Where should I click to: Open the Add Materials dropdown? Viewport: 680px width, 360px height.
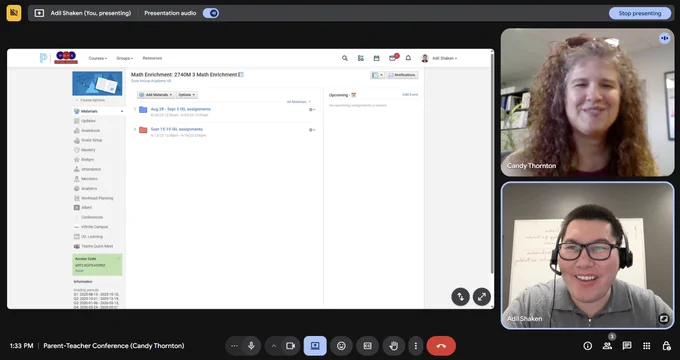pyautogui.click(x=156, y=95)
